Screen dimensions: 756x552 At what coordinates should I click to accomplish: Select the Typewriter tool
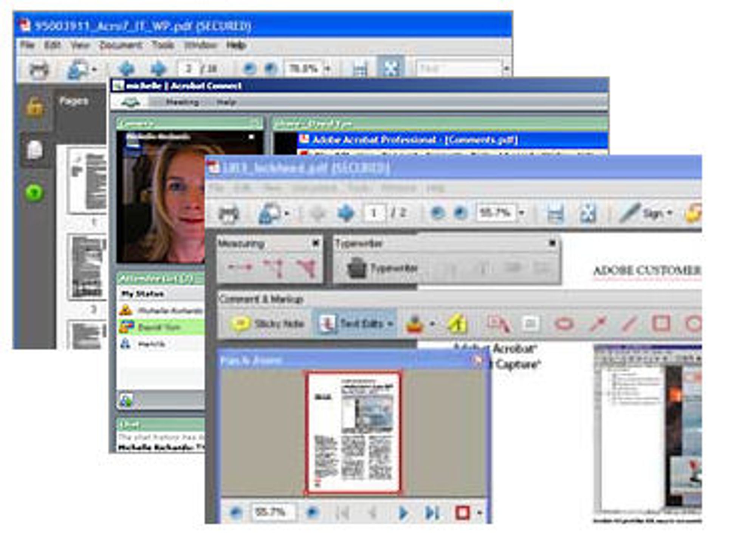point(382,268)
